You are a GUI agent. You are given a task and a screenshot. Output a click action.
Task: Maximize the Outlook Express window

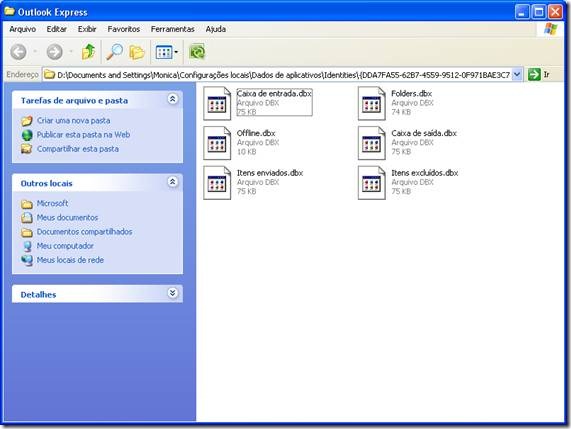click(x=539, y=12)
